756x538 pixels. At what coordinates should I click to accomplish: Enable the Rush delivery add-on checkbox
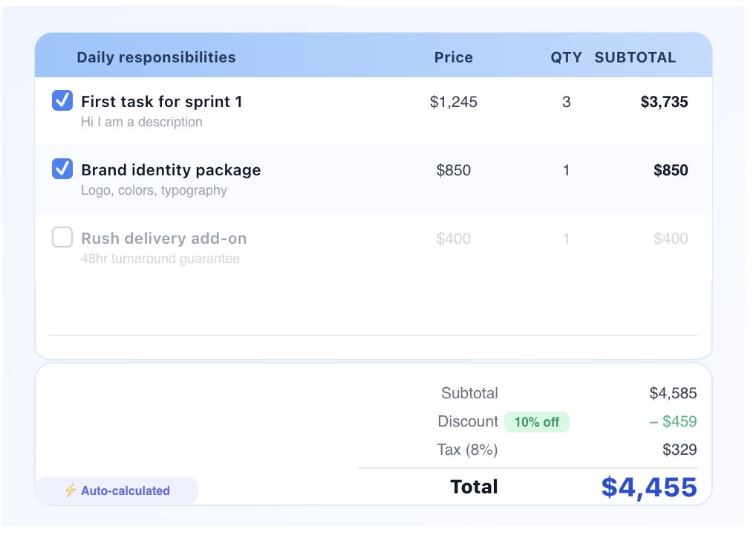[x=62, y=237]
